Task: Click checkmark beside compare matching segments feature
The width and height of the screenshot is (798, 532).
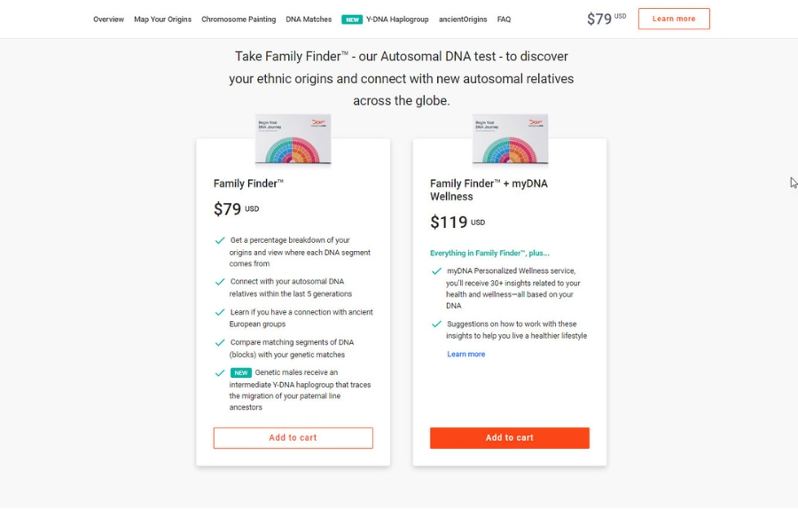Action: [x=220, y=342]
